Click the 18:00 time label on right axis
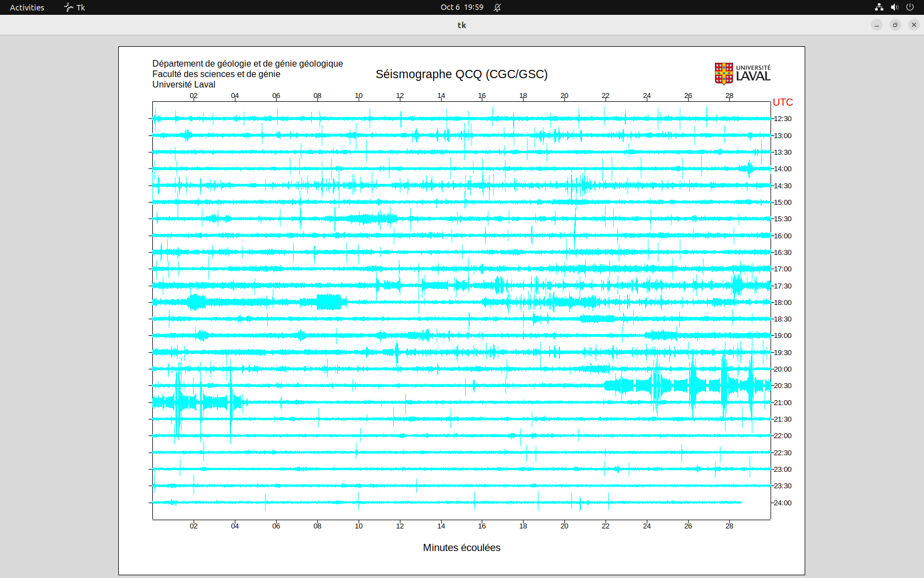The image size is (924, 578). point(783,303)
